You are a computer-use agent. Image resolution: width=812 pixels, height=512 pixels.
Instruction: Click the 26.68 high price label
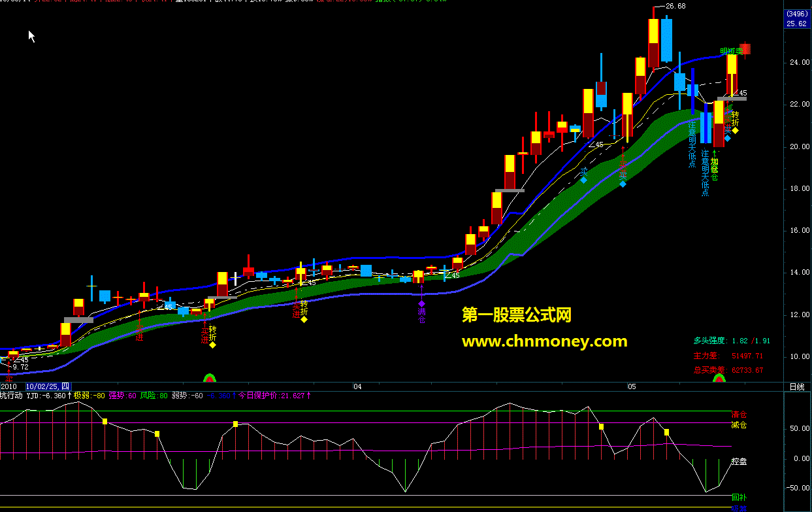(675, 6)
